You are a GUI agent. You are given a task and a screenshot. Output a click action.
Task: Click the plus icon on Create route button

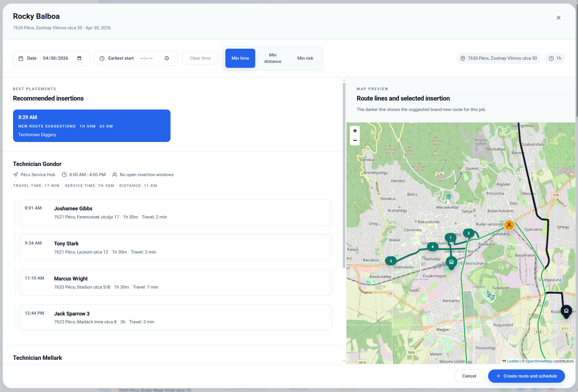498,376
